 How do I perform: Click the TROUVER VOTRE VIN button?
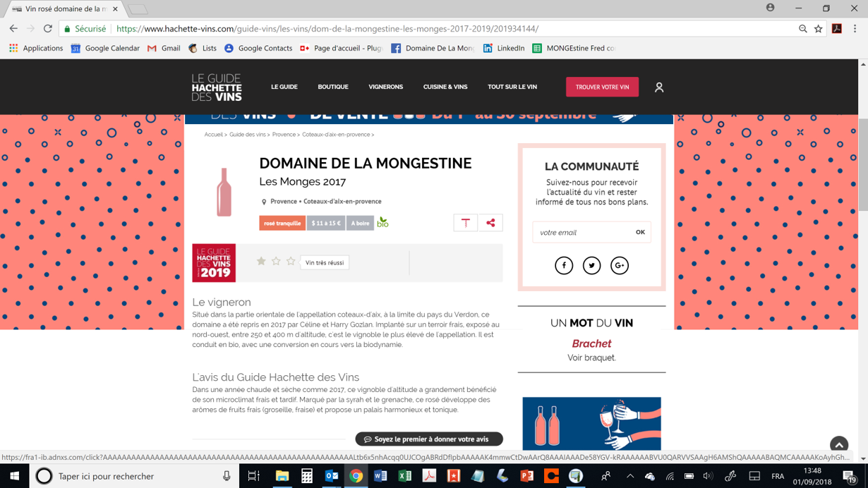602,87
